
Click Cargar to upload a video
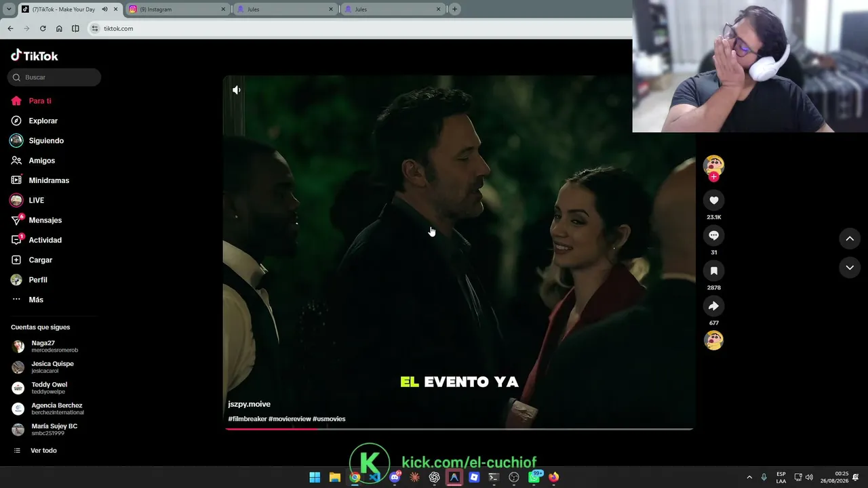point(41,260)
